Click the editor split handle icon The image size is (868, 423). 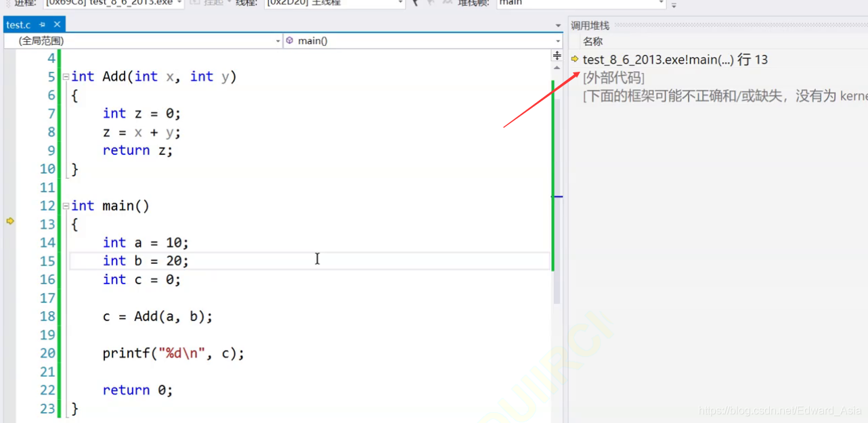(x=557, y=55)
